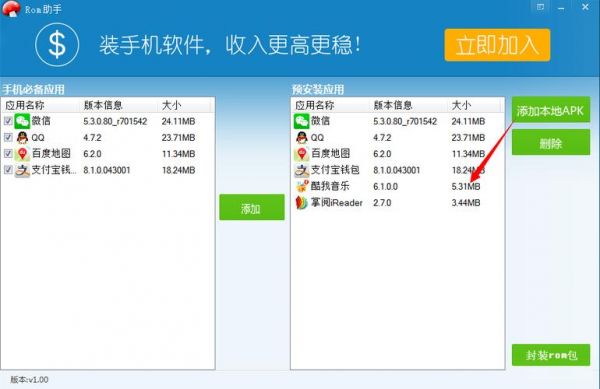Click 6.2.0 version in left list

92,154
